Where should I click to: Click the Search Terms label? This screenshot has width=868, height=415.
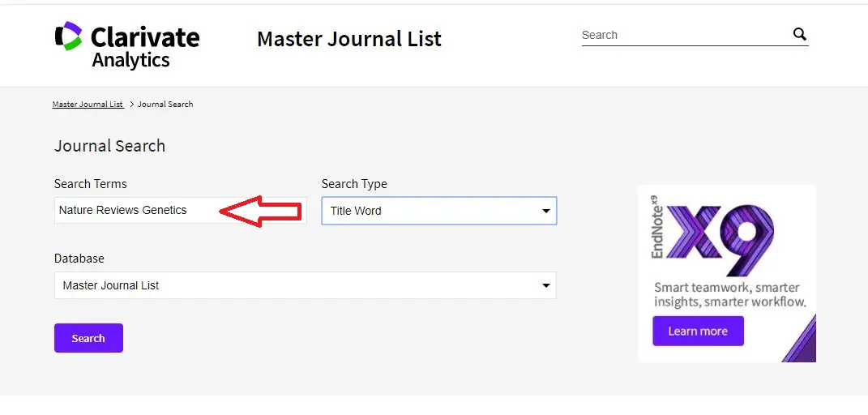coord(90,184)
